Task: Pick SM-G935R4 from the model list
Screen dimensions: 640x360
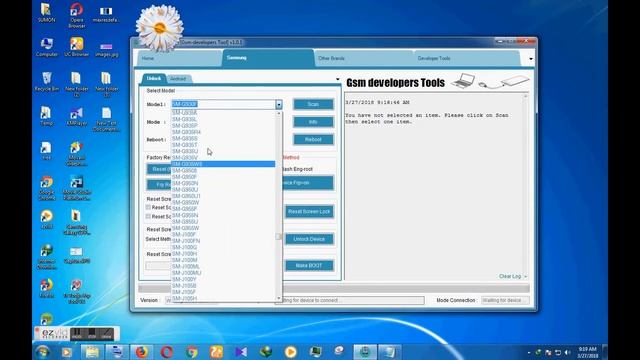Action: coord(223,132)
